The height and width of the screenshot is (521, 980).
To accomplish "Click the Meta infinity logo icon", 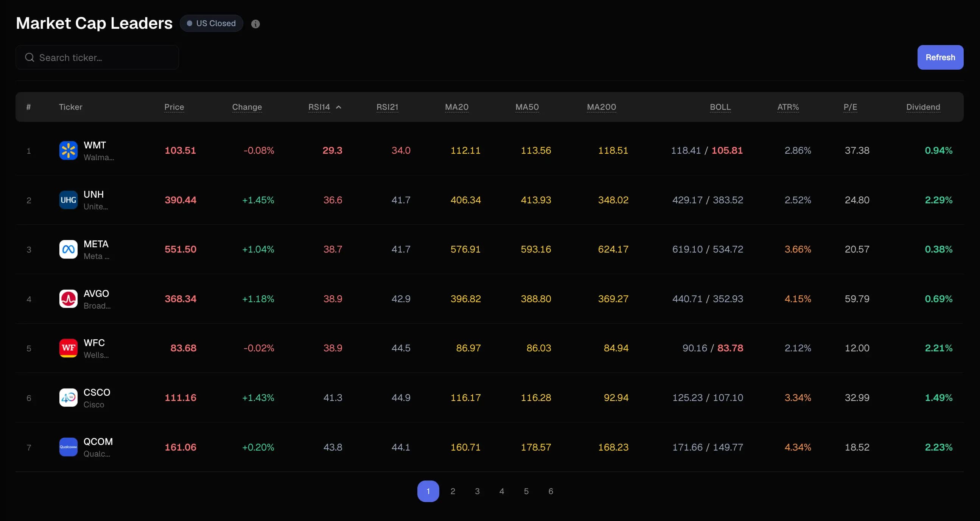I will point(68,249).
